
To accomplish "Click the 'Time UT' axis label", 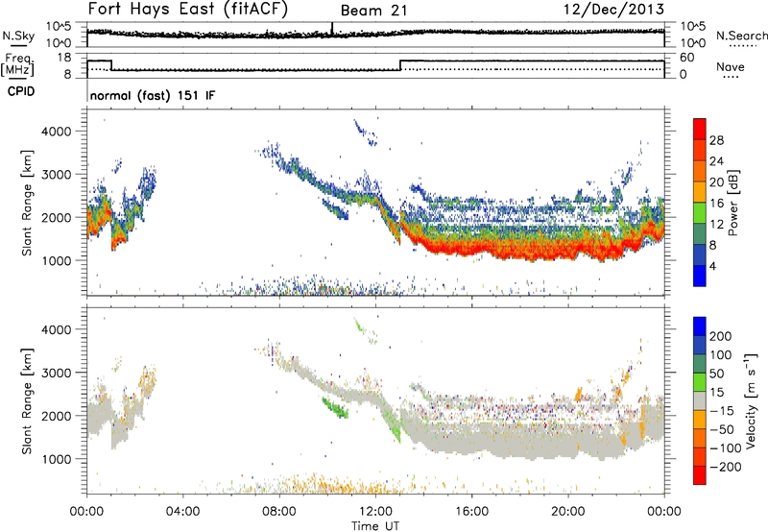I will pos(375,525).
